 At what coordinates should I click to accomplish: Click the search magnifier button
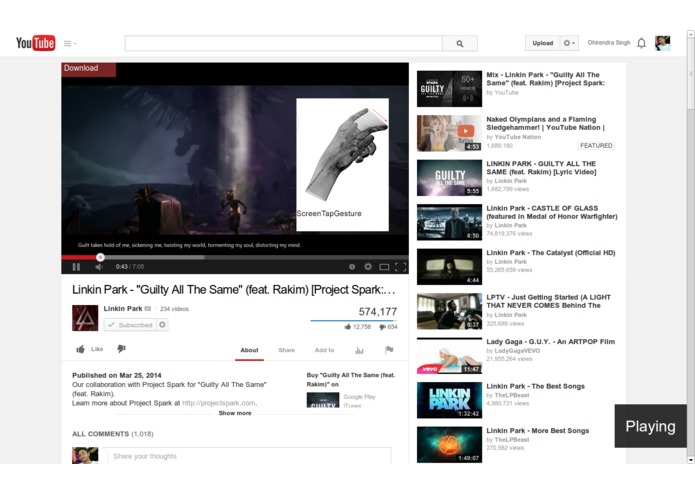(460, 43)
